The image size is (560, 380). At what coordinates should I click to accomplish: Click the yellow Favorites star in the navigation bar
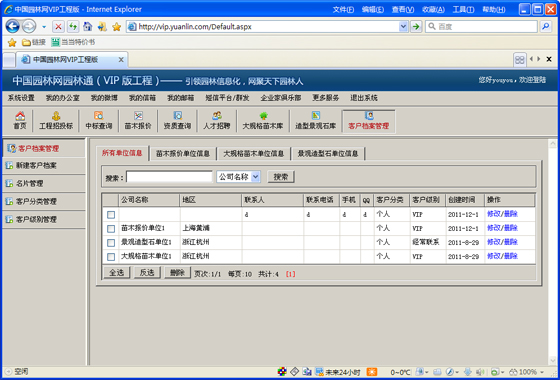pos(116,27)
